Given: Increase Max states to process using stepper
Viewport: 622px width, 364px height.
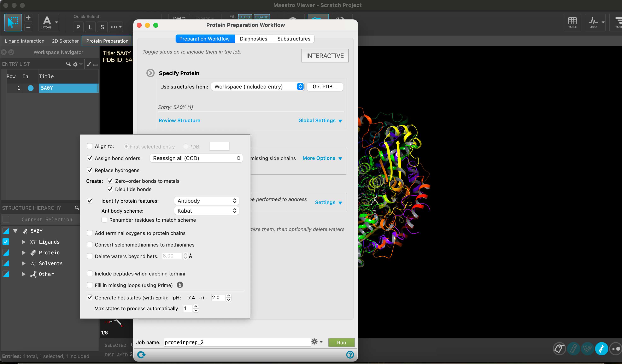Looking at the screenshot, I should click(x=195, y=307).
